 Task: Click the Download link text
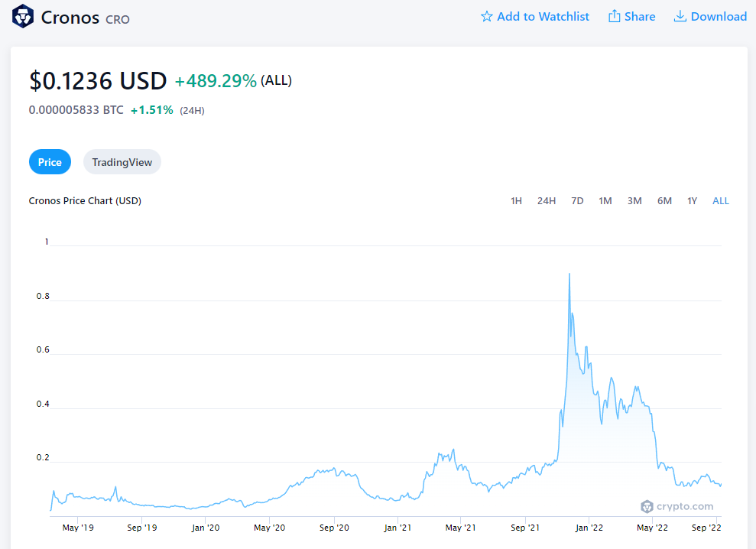(x=719, y=17)
